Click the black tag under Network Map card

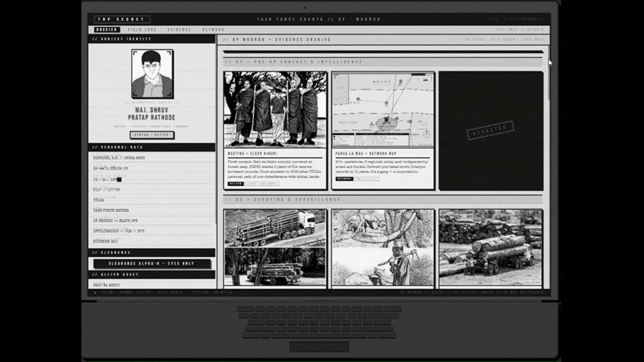click(343, 179)
